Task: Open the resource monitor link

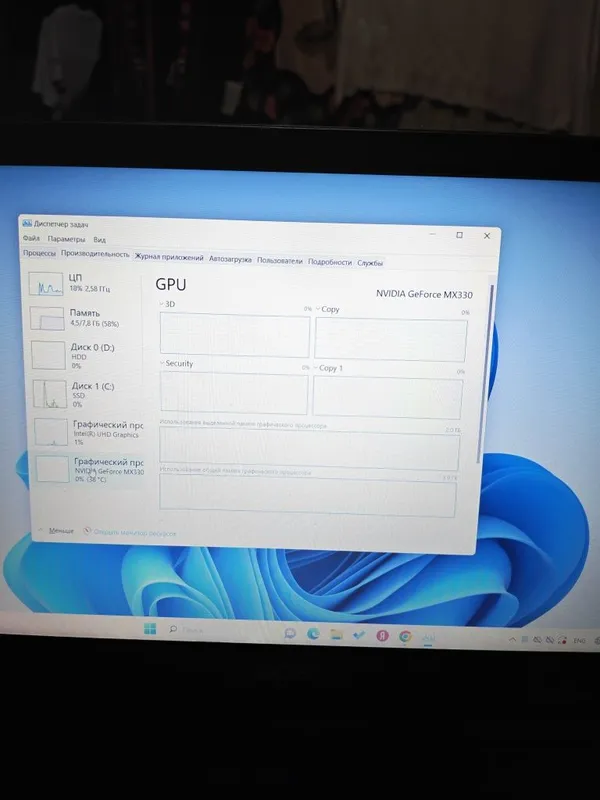Action: pos(135,533)
